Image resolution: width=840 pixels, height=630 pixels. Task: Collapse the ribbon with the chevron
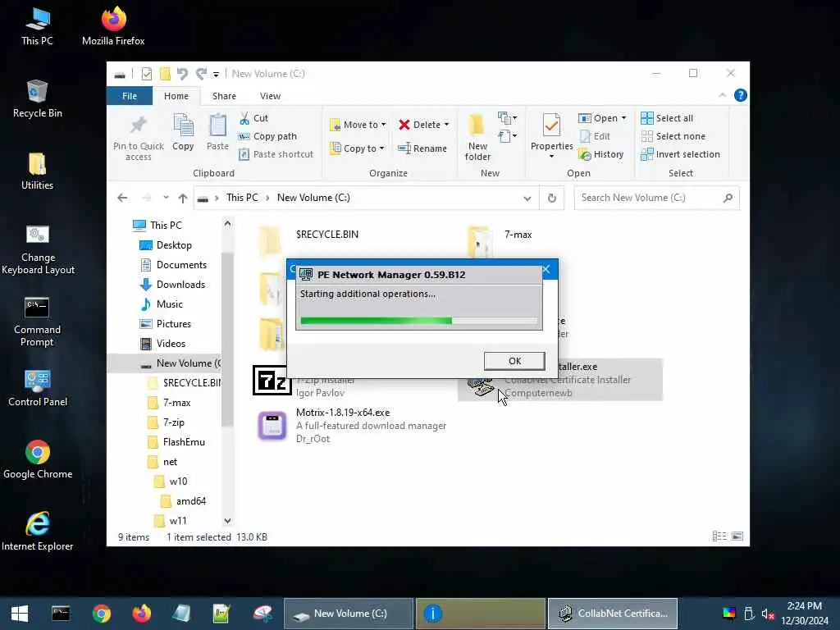(x=722, y=95)
